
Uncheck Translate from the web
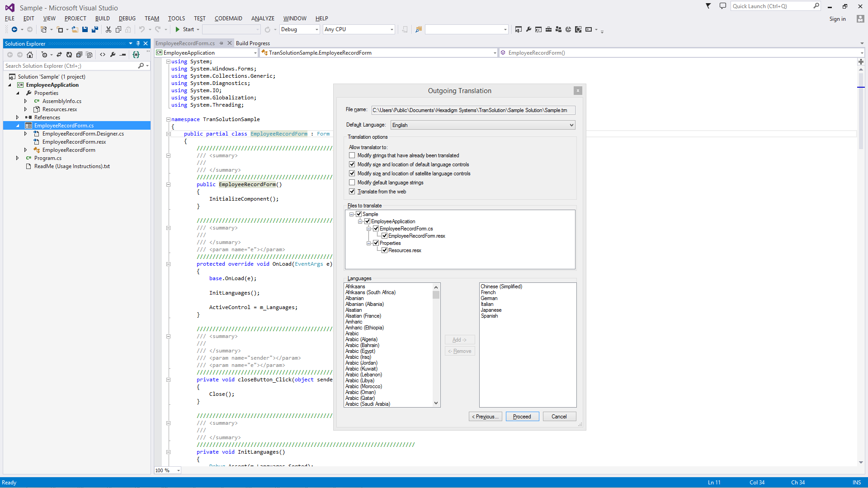(x=352, y=192)
